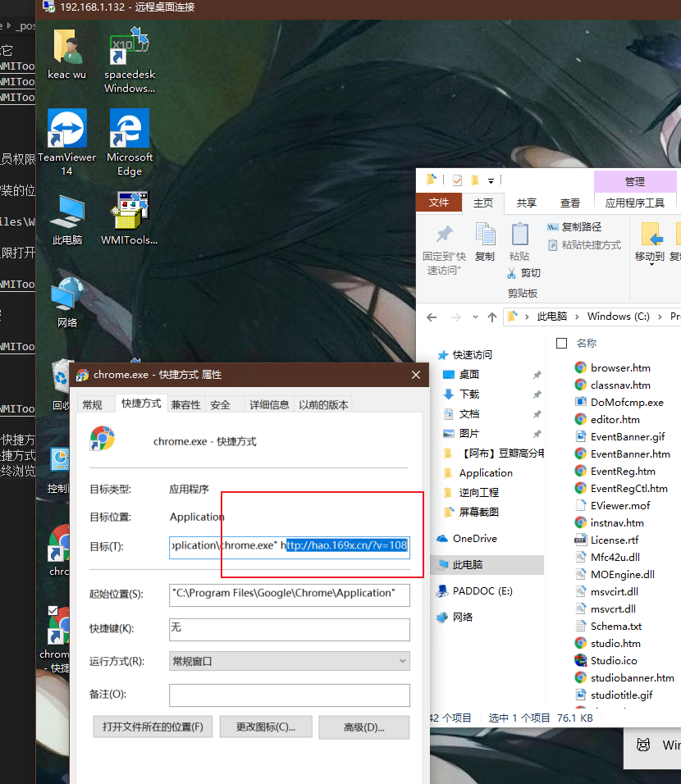Click 剪切 scissors in ribbon
Viewport: 681px width, 784px height.
pyautogui.click(x=523, y=272)
